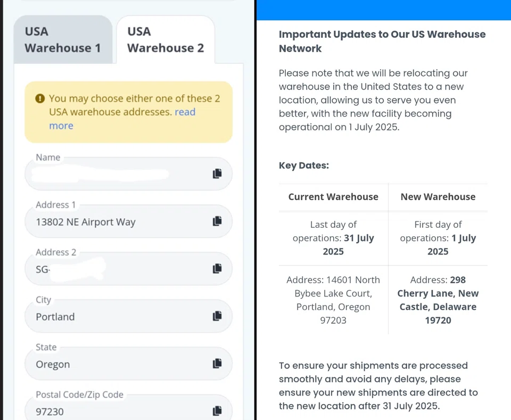The height and width of the screenshot is (420, 511).
Task: Click the New Warehouse column header
Action: coord(438,197)
